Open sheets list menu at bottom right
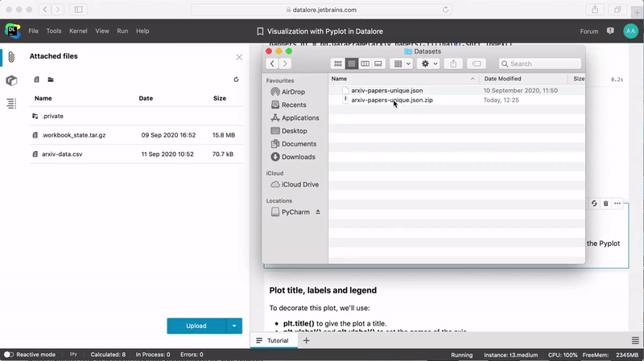644x361 pixels. 635,340
